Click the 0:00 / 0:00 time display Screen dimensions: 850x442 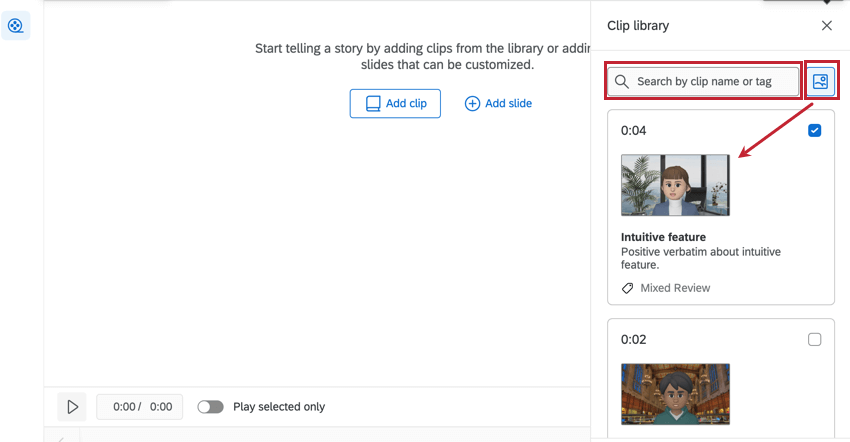click(x=142, y=407)
